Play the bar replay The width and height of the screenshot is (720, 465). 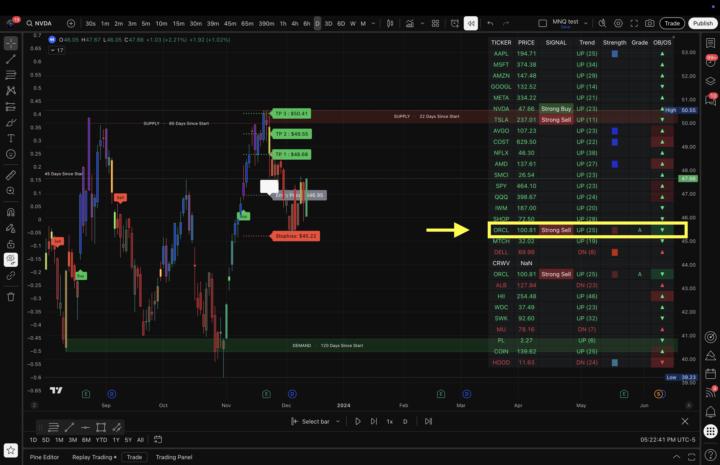pyautogui.click(x=357, y=421)
